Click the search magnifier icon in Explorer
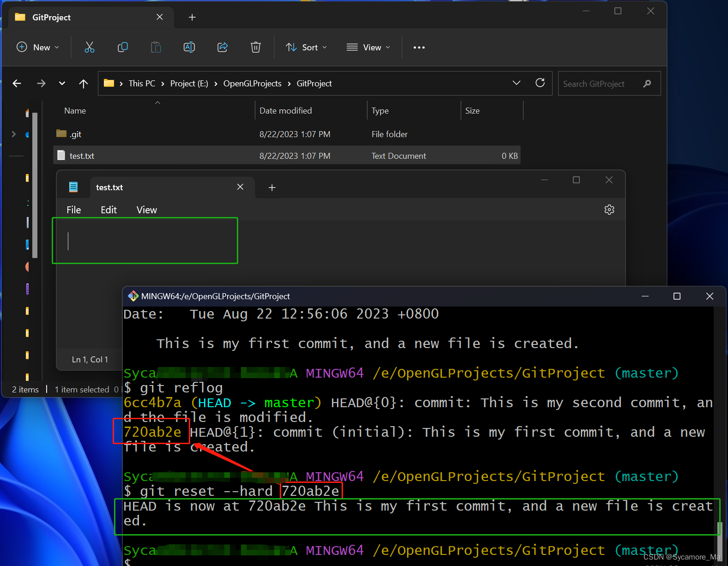Viewport: 728px width, 566px height. tap(647, 84)
